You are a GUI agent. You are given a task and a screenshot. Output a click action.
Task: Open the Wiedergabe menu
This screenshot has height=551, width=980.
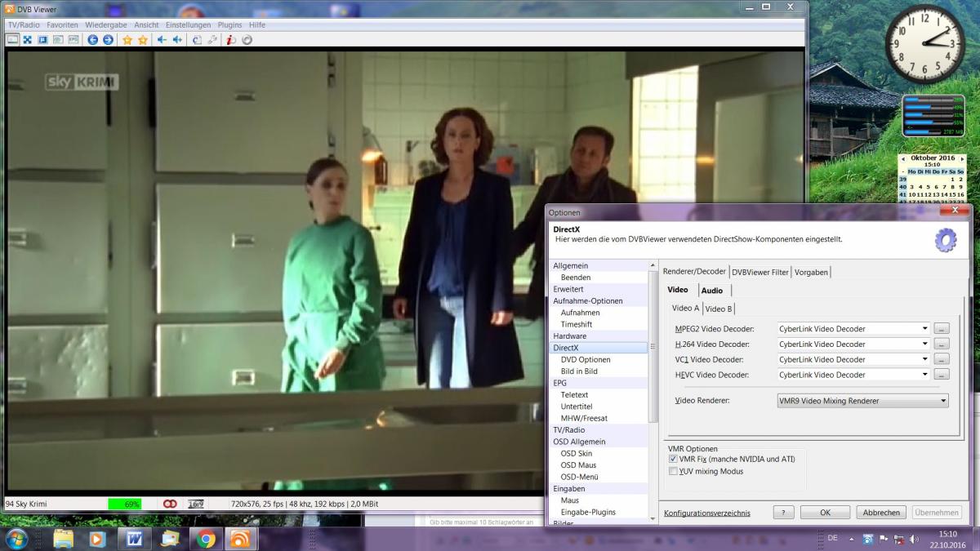106,25
